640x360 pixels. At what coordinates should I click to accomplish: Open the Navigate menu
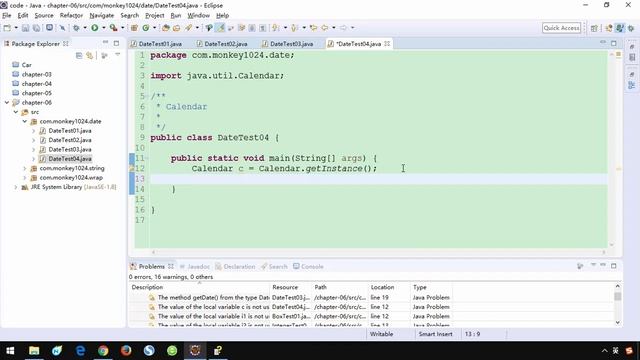coord(102,16)
